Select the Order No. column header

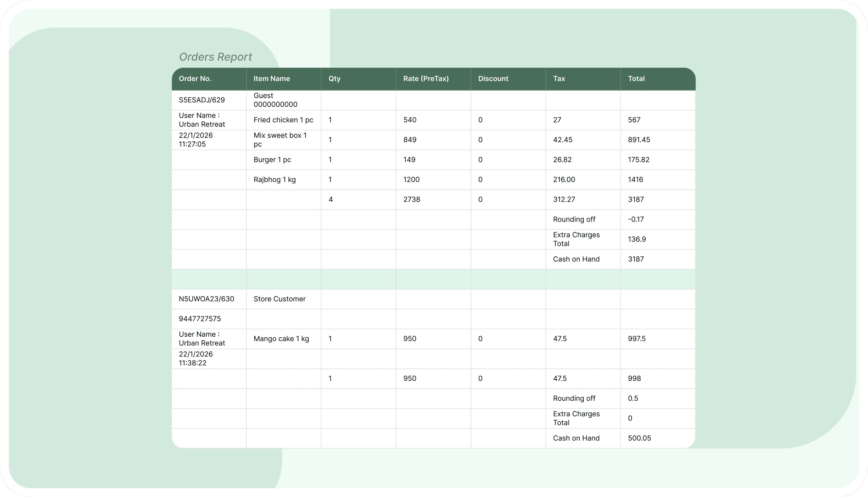(x=195, y=79)
